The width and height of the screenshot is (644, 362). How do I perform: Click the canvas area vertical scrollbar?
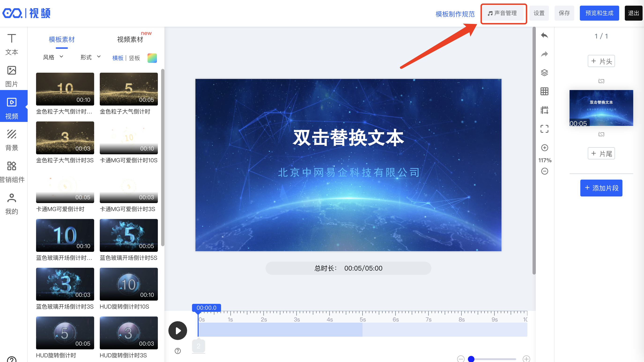pos(534,151)
